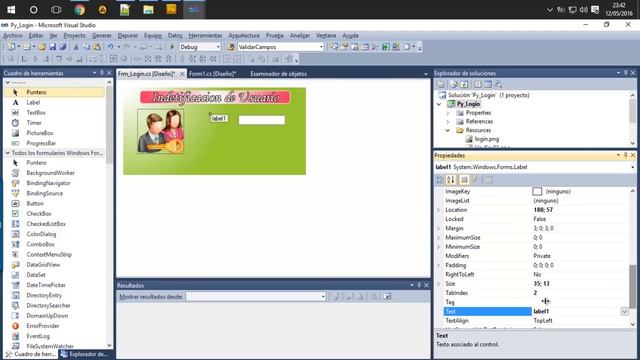Open the ValidarCampos search dropdown
Viewport: 640px width, 360px height.
(x=321, y=47)
